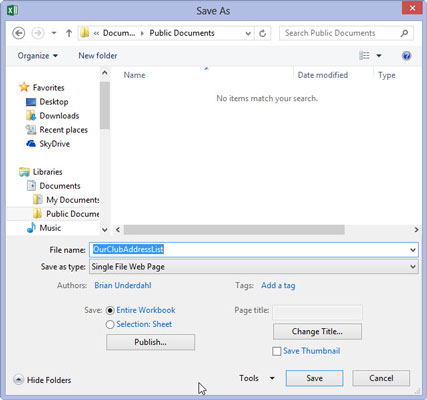Sort by the Type column header

point(387,75)
